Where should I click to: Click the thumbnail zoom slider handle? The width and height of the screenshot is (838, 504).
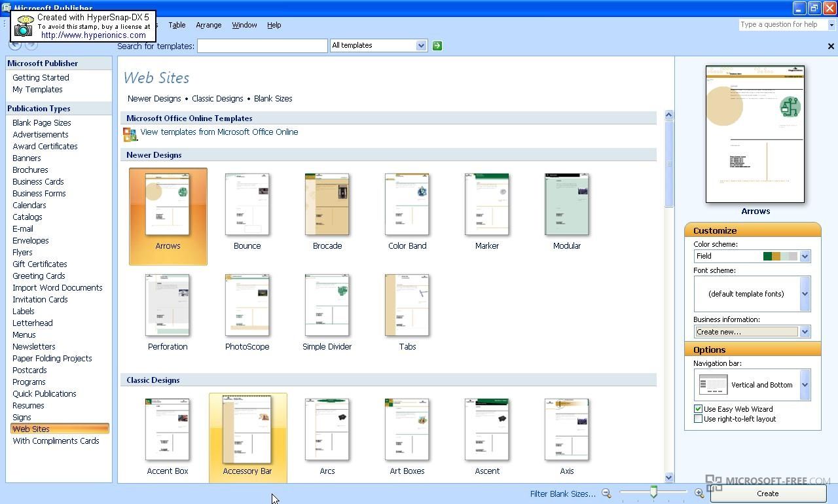[653, 492]
